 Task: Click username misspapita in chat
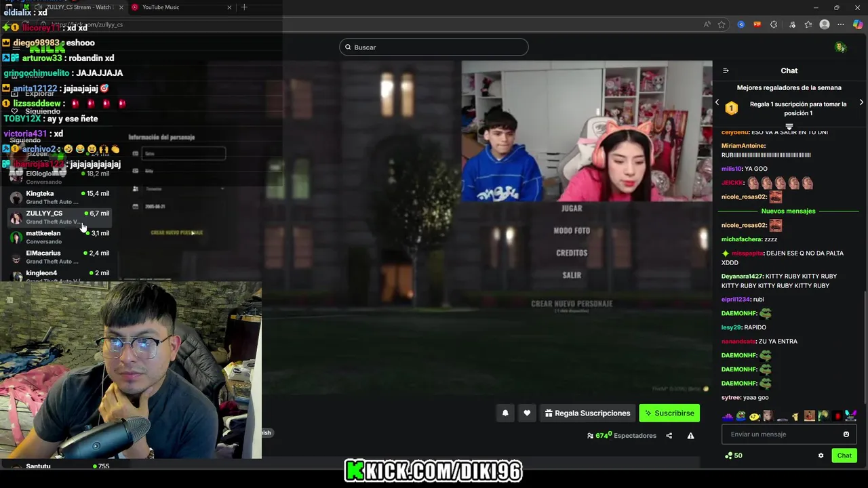pos(747,253)
